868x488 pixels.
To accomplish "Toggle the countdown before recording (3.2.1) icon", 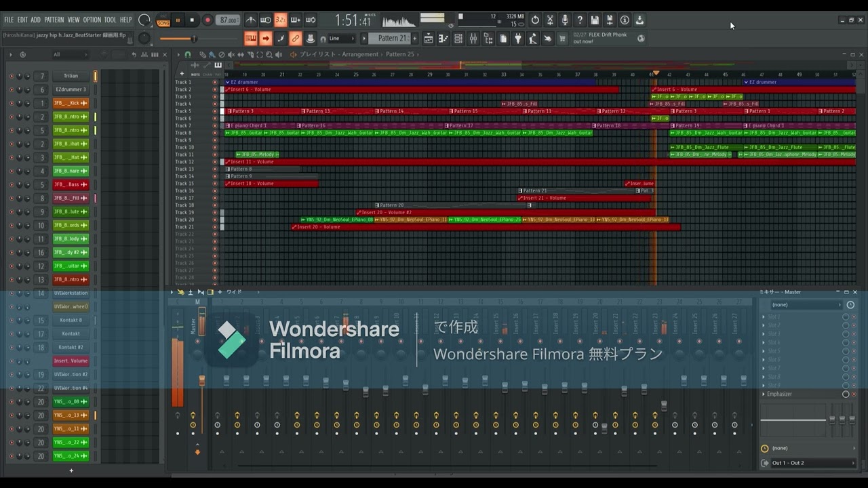I will [281, 20].
